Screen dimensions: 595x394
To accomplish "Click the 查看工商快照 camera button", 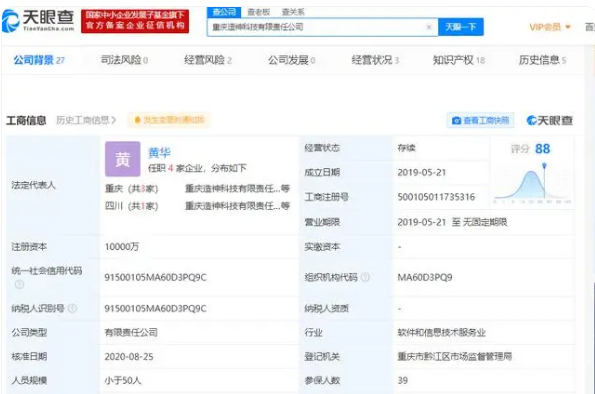I will click(480, 120).
